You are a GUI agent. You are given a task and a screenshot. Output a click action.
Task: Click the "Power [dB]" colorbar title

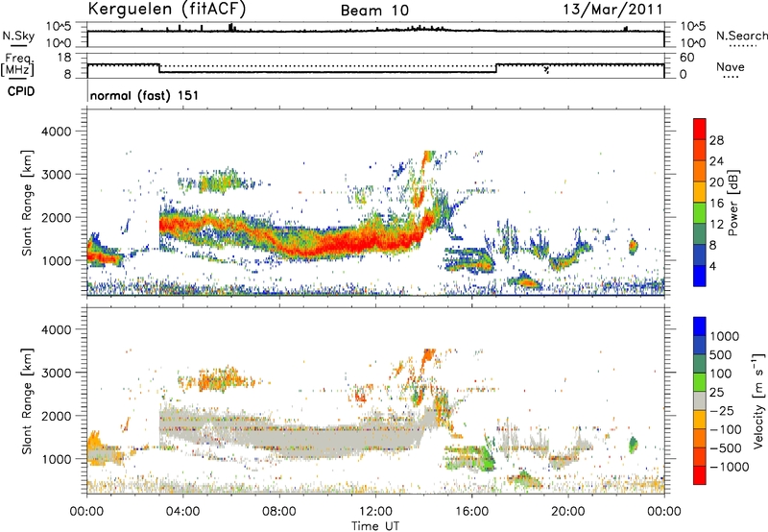point(732,203)
